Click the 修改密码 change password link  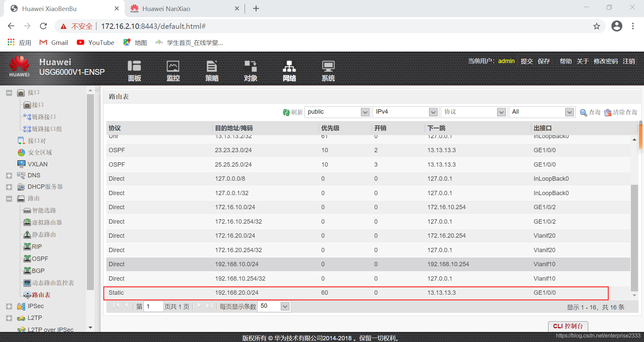click(x=605, y=61)
